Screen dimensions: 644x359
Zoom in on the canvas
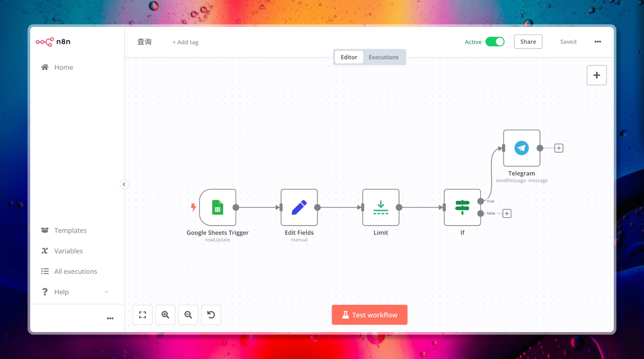click(165, 315)
